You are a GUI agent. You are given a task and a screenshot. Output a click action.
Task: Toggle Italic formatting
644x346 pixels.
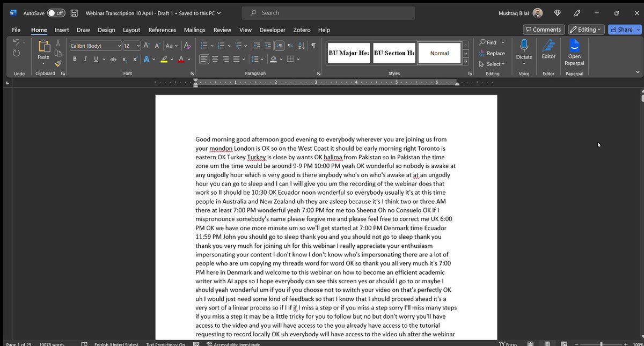86,59
